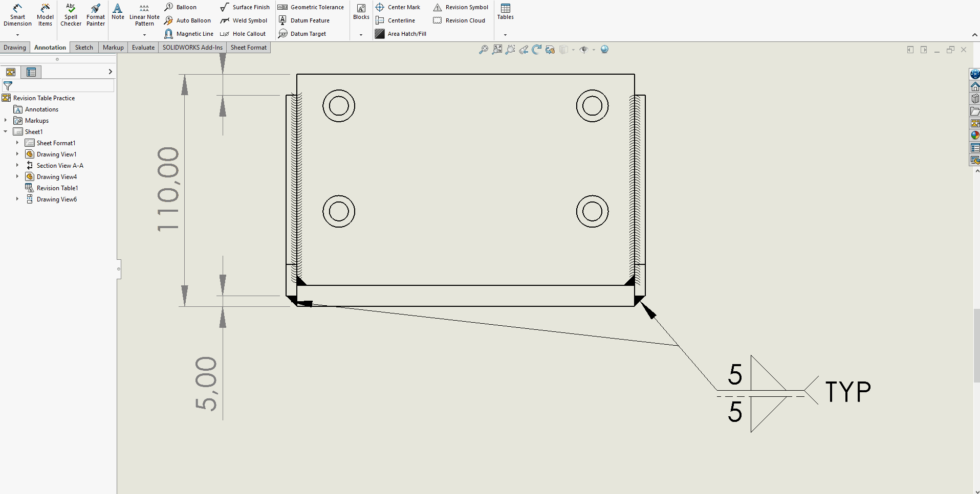980x494 pixels.
Task: Open the Tables dropdown arrow
Action: pos(505,35)
